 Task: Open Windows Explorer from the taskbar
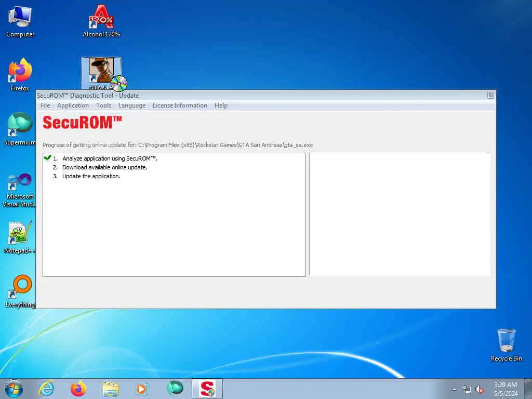point(111,389)
